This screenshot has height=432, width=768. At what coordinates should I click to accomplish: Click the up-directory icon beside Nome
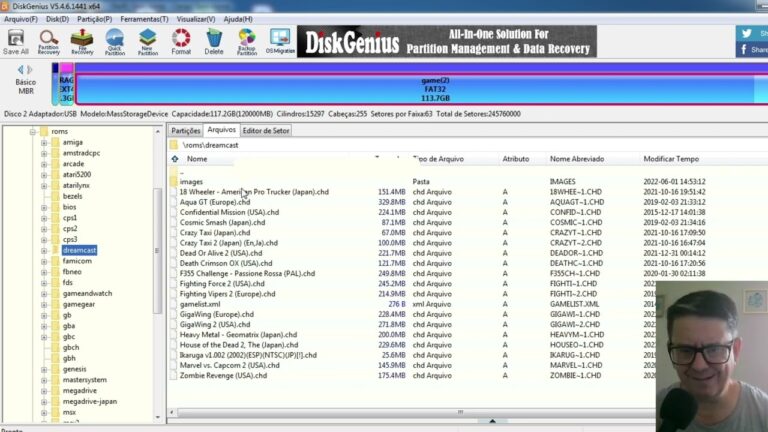click(175, 159)
